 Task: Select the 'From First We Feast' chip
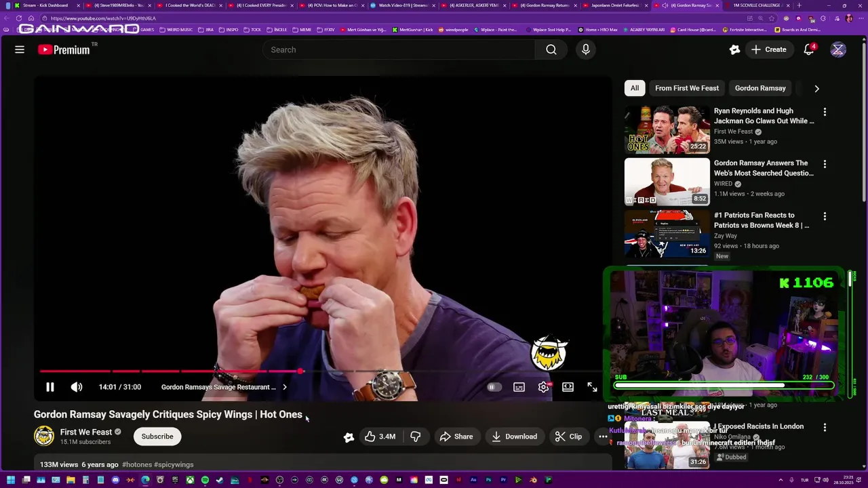tap(687, 88)
